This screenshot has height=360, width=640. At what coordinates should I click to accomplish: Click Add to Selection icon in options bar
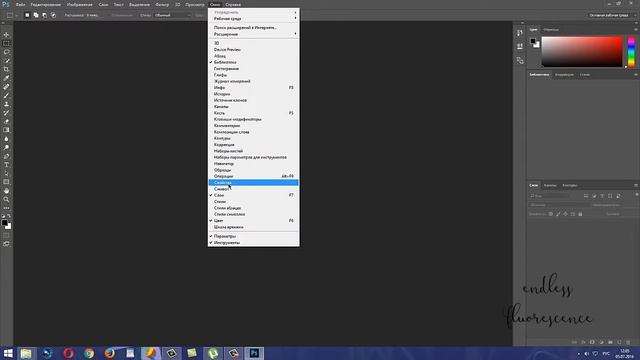point(36,15)
